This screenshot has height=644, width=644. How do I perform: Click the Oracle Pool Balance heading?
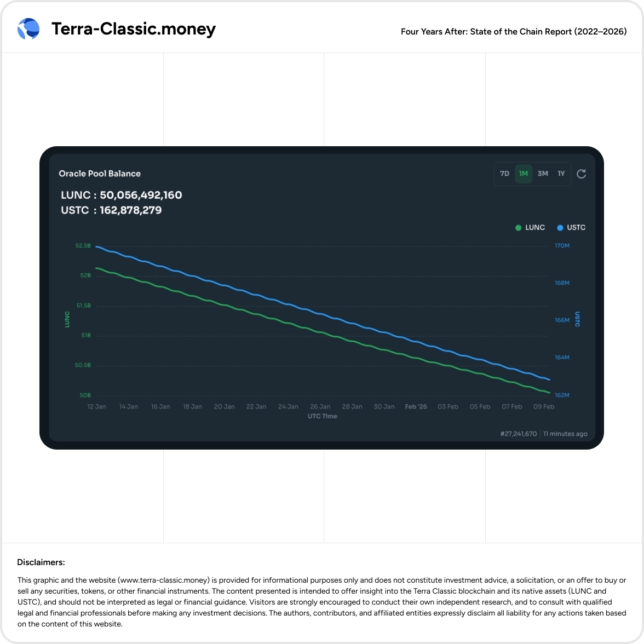[100, 174]
